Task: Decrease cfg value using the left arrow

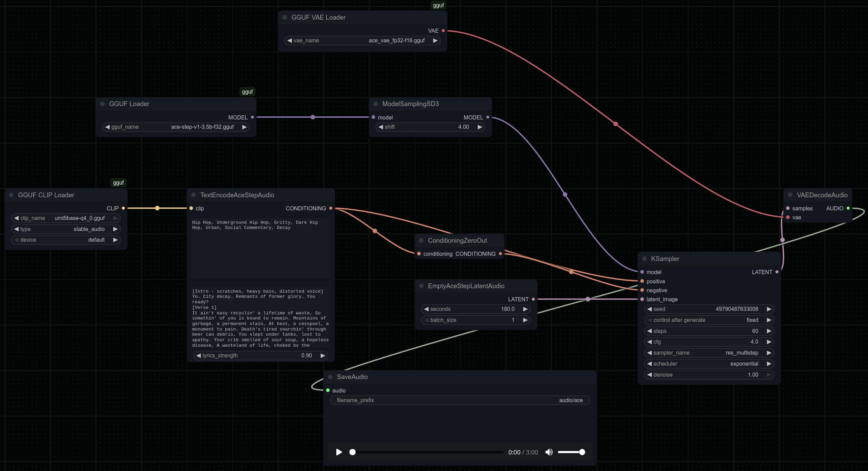Action: pyautogui.click(x=650, y=342)
